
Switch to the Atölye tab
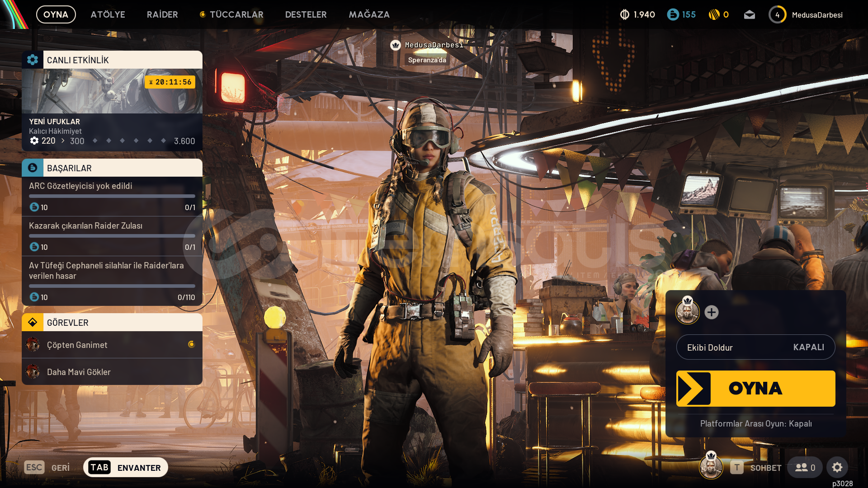[x=108, y=14]
